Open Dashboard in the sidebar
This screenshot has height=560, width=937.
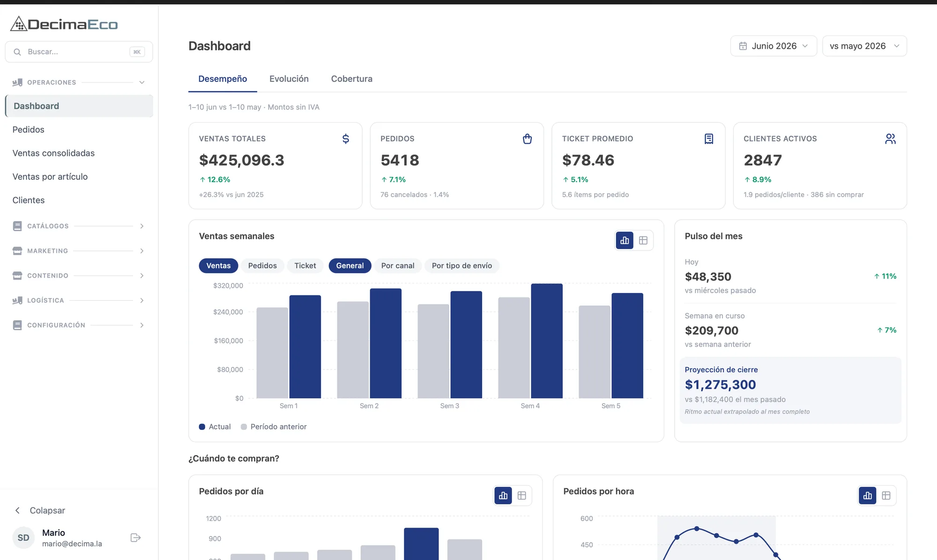click(x=79, y=106)
